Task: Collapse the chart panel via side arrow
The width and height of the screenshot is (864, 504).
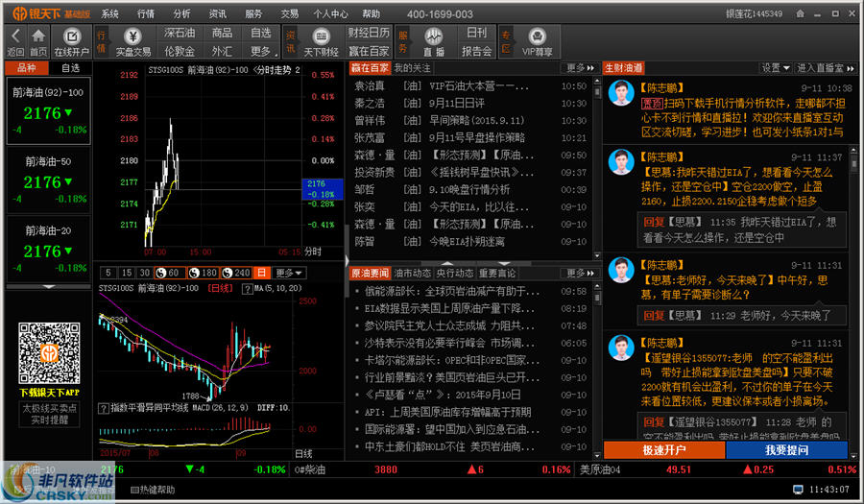Action: (x=347, y=259)
